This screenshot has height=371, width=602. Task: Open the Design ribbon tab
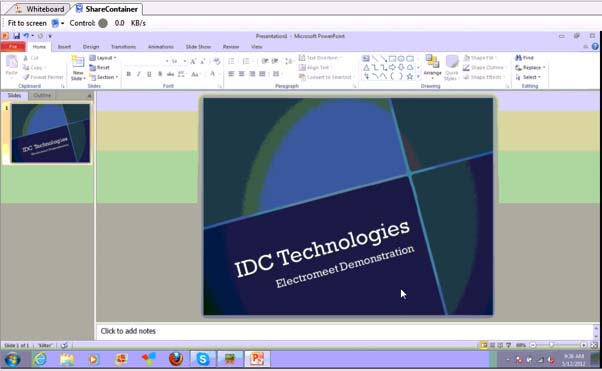91,46
